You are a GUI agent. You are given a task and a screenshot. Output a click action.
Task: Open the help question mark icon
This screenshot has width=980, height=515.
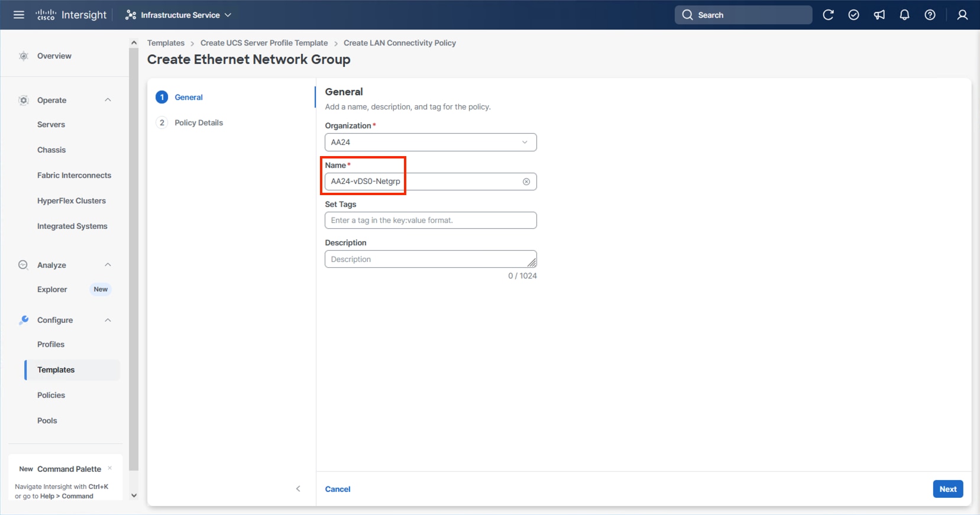(930, 15)
